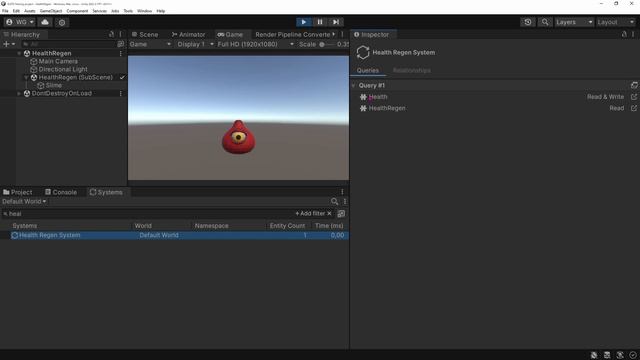Open the Systems window options menu
The image size is (640, 360).
[x=345, y=201]
